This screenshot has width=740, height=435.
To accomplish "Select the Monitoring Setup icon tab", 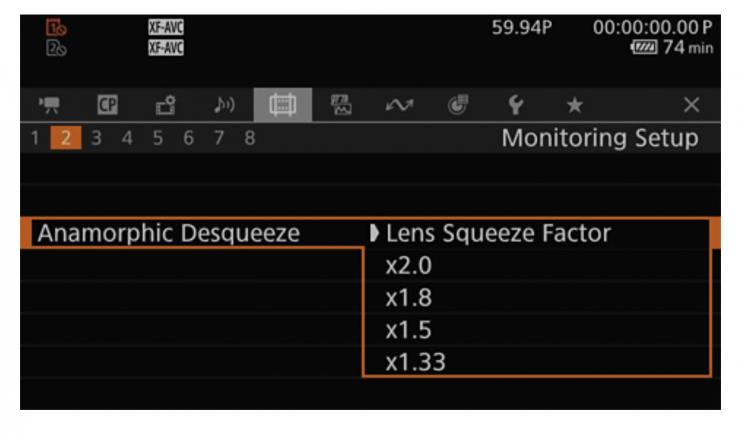I will pyautogui.click(x=282, y=104).
